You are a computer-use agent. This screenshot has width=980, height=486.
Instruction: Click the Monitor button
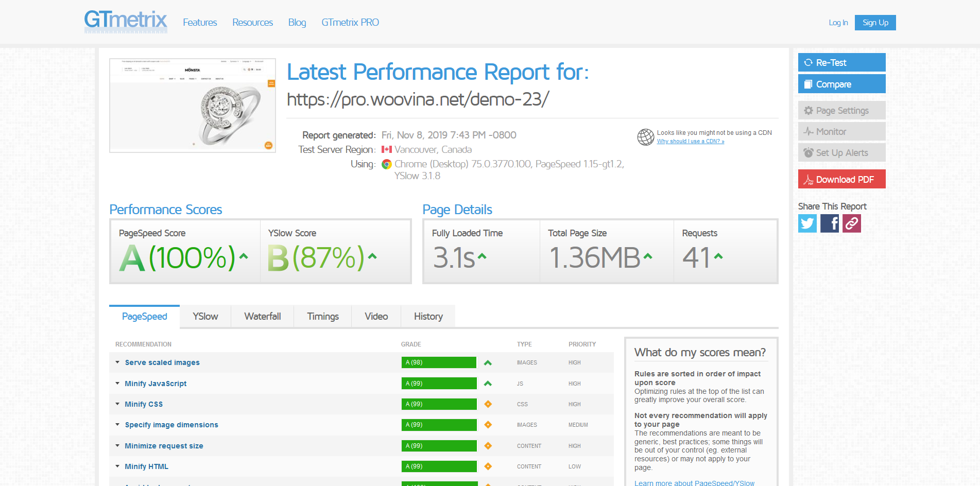pyautogui.click(x=842, y=131)
